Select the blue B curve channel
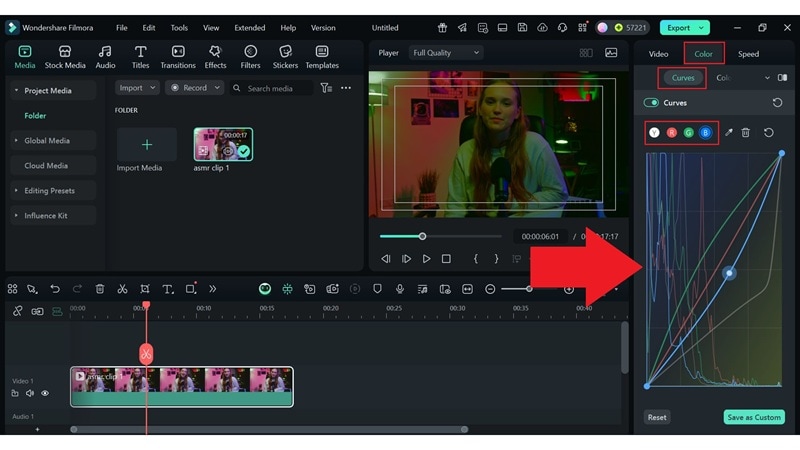This screenshot has height=450, width=800. tap(706, 133)
